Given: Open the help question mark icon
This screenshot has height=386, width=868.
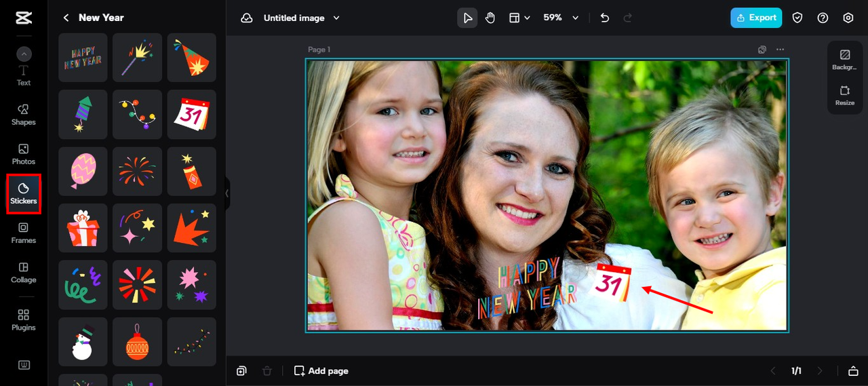Looking at the screenshot, I should [x=823, y=18].
